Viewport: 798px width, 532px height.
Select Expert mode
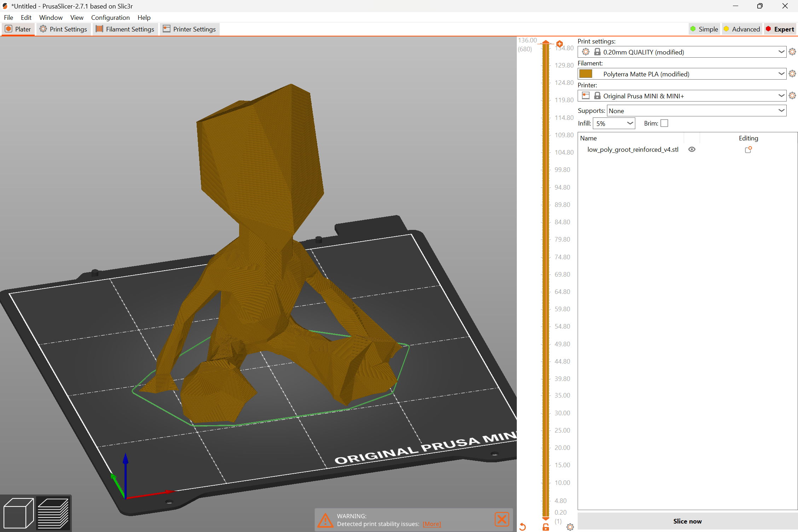780,29
